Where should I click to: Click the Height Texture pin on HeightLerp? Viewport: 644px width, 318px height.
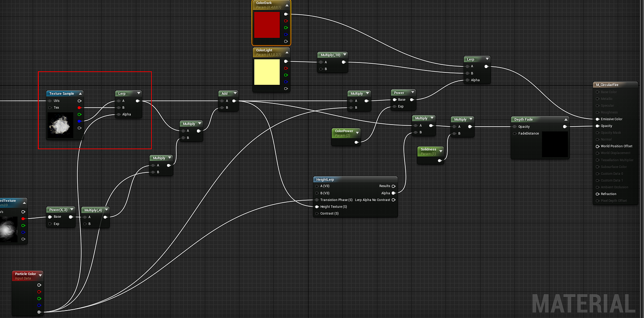tap(317, 207)
